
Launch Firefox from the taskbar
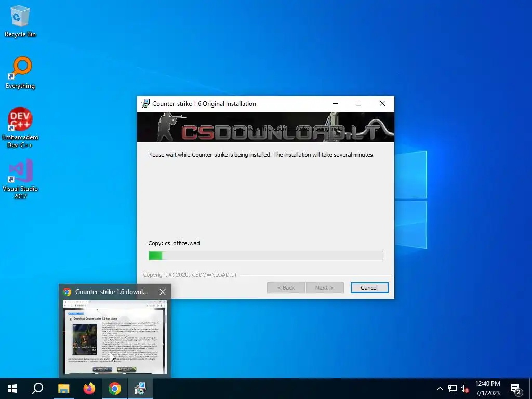pyautogui.click(x=89, y=389)
